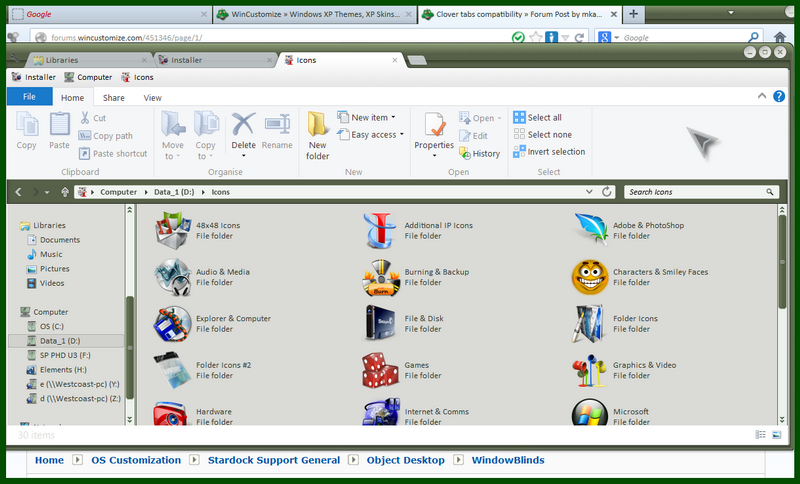
Task: Select Videos library in navigation pane
Action: [x=52, y=283]
